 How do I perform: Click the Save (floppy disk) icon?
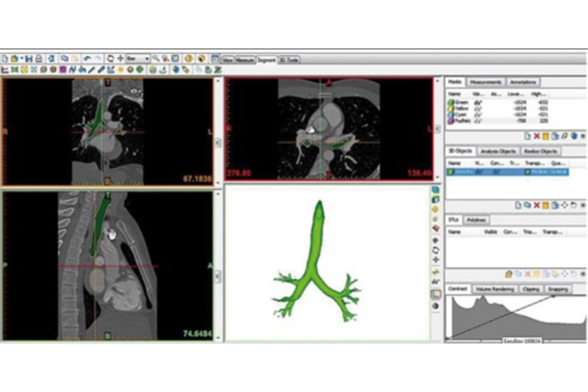pyautogui.click(x=29, y=59)
